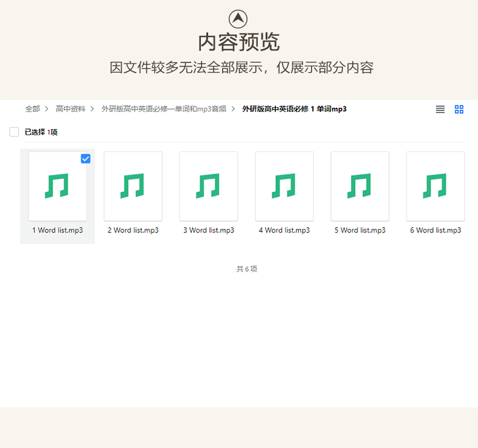Click the 1 Word list.mp3 file name

click(x=57, y=230)
